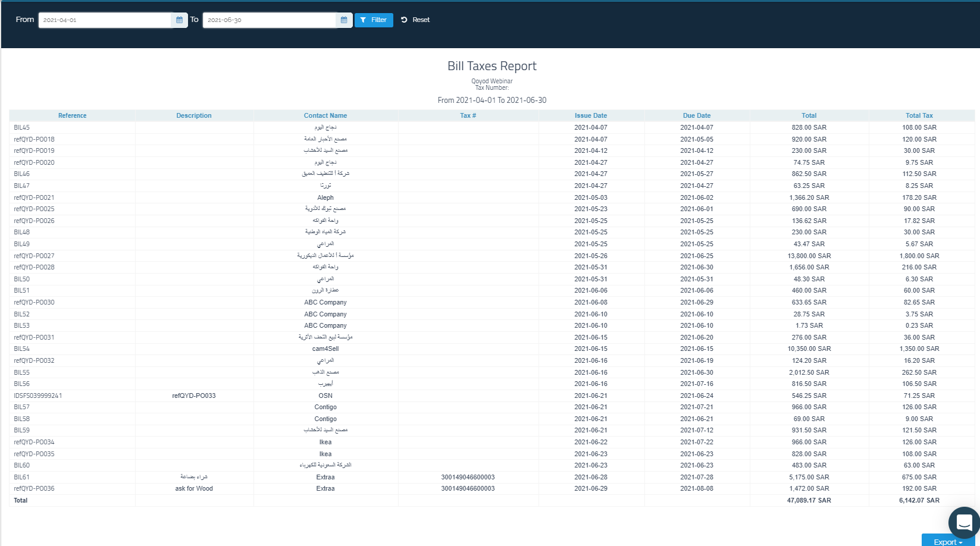Click the Total column header
980x546 pixels.
pos(809,116)
